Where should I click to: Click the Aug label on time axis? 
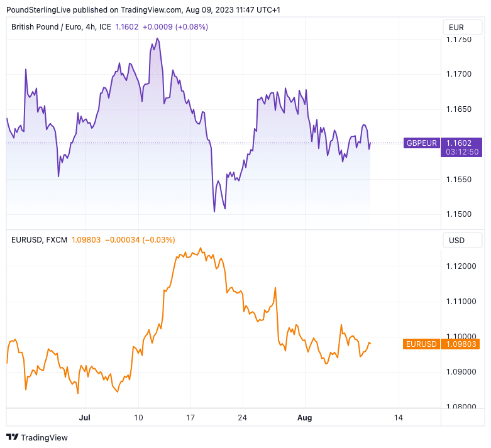[305, 417]
